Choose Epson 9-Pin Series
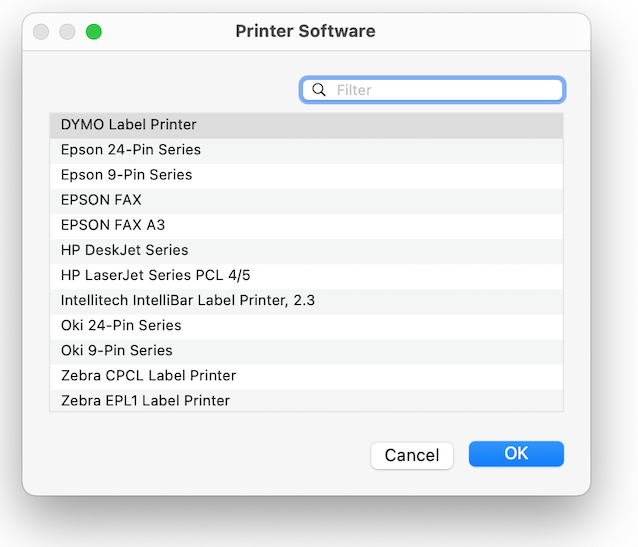Image resolution: width=638 pixels, height=547 pixels. coord(306,175)
